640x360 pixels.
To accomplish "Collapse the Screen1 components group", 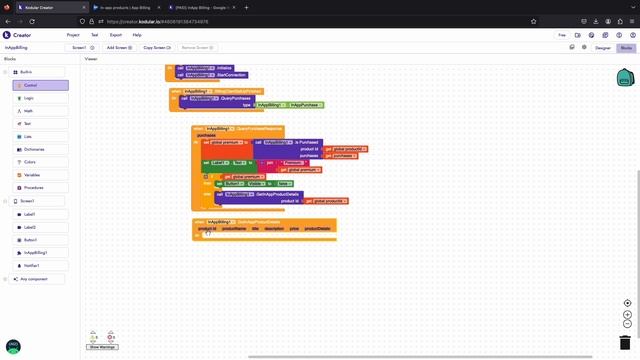I will click(5, 201).
